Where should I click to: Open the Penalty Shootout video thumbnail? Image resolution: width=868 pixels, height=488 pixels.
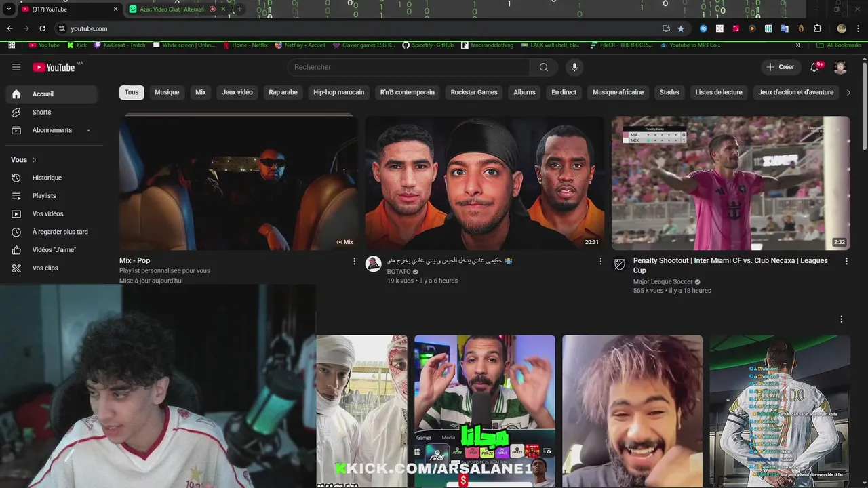pyautogui.click(x=730, y=183)
